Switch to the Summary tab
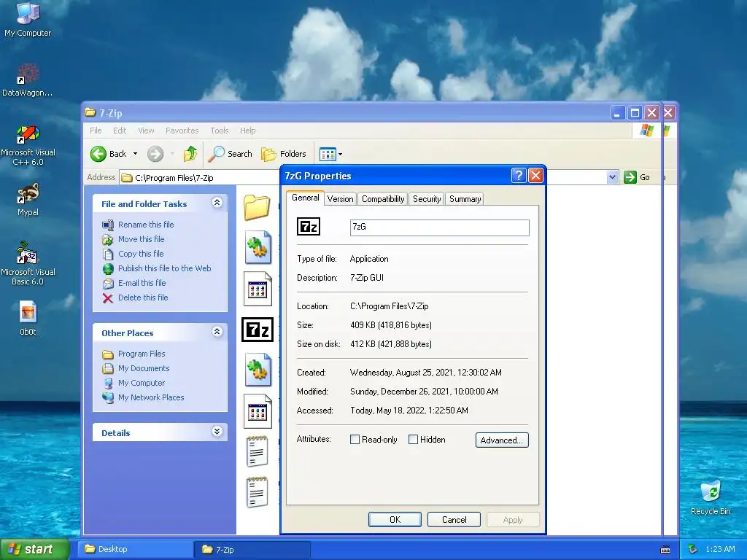The width and height of the screenshot is (747, 560). pos(465,199)
